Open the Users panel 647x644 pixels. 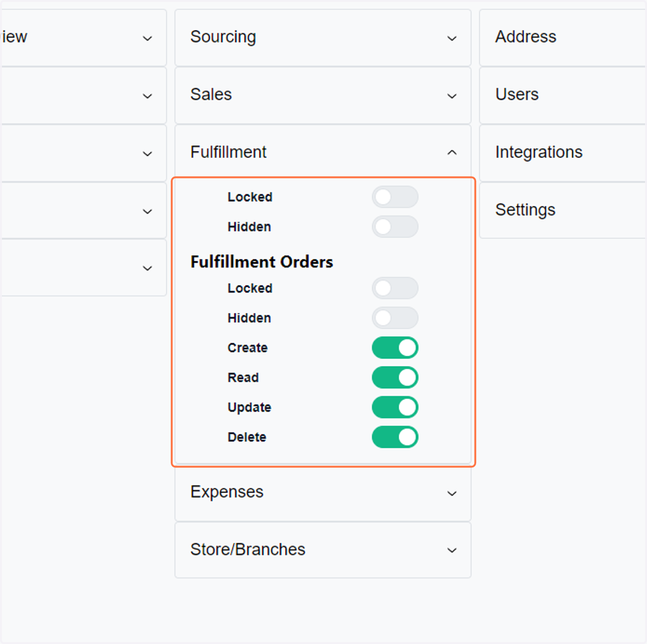point(563,95)
